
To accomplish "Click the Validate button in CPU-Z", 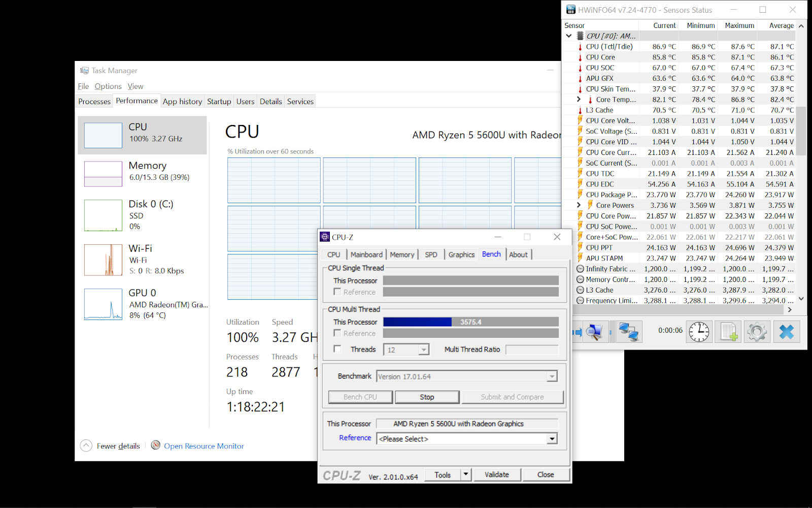I will (497, 474).
